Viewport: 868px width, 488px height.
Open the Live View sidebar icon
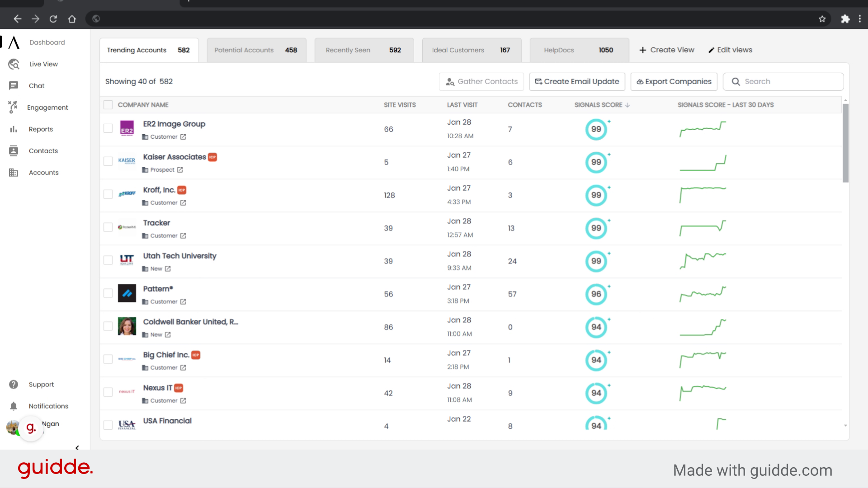click(14, 64)
